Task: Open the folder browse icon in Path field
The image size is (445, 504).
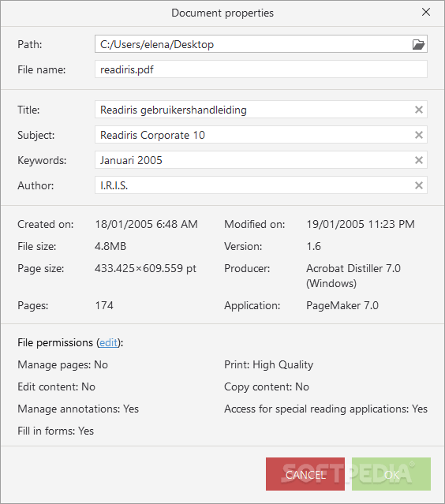Action: click(x=418, y=44)
